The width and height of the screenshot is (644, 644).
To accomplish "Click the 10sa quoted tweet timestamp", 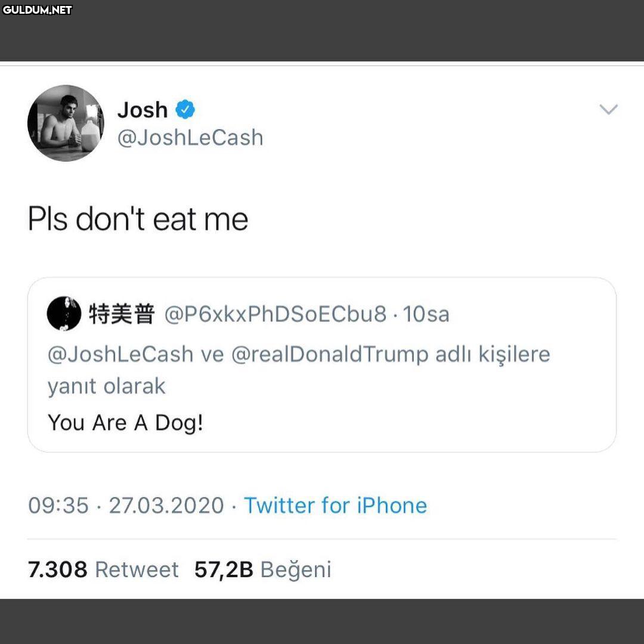I will pos(426,314).
